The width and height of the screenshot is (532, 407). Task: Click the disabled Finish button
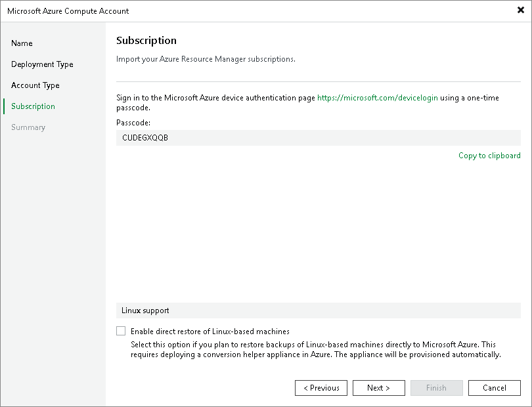pos(436,388)
